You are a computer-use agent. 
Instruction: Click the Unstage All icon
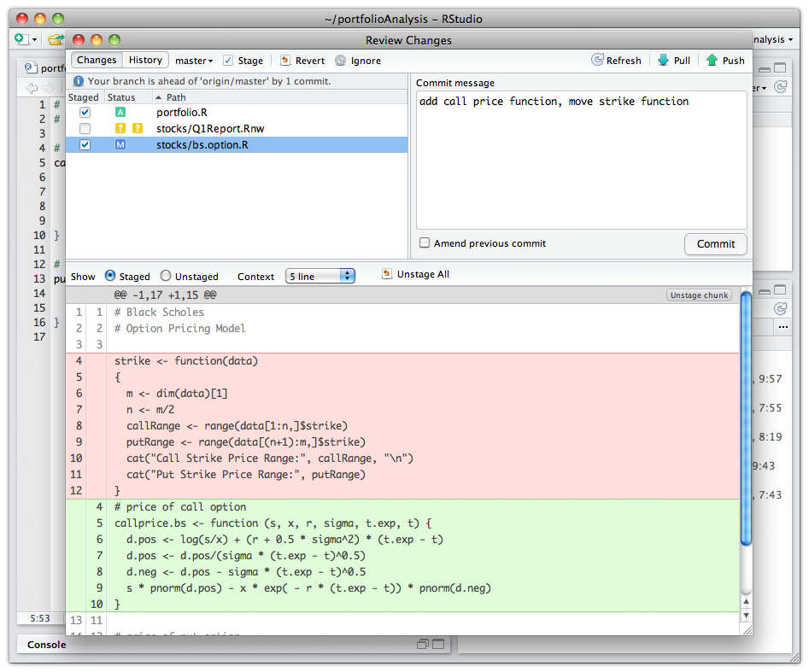pos(387,274)
